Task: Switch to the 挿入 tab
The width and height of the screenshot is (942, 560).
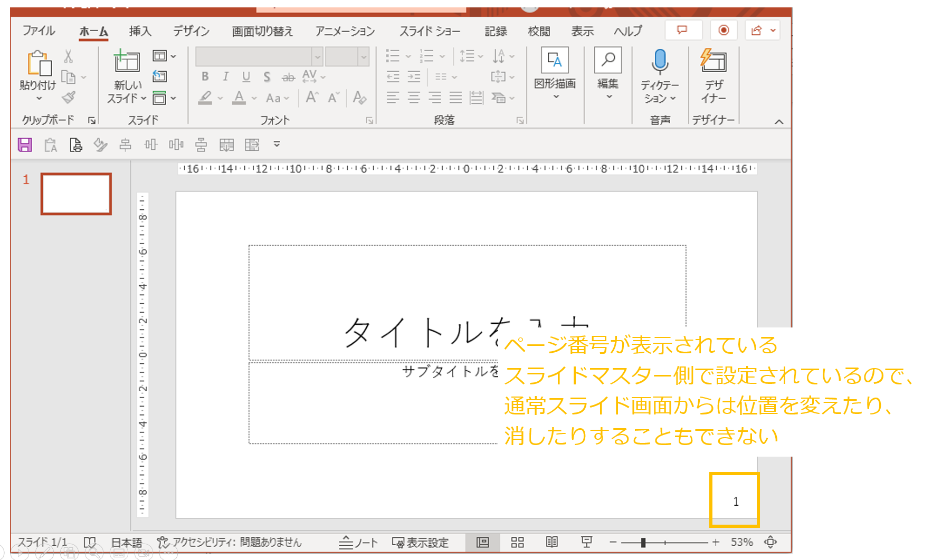Action: [140, 31]
